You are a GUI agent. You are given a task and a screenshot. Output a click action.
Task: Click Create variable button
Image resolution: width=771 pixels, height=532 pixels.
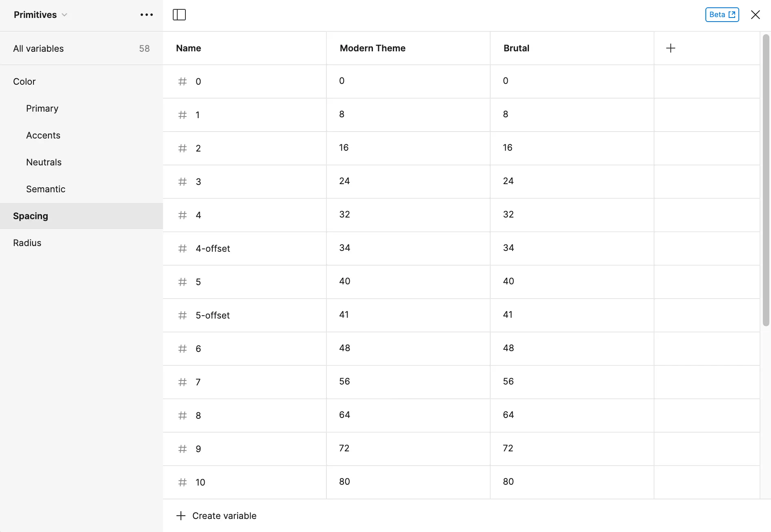coord(216,516)
